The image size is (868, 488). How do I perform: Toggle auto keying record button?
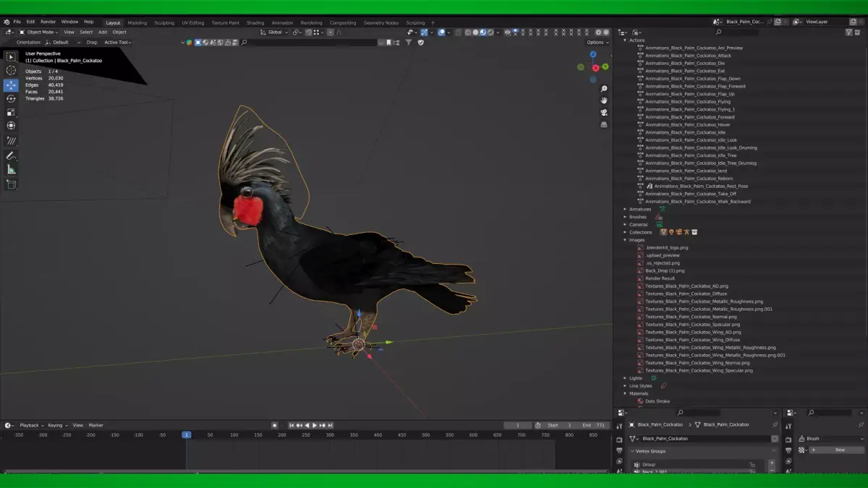pos(274,425)
